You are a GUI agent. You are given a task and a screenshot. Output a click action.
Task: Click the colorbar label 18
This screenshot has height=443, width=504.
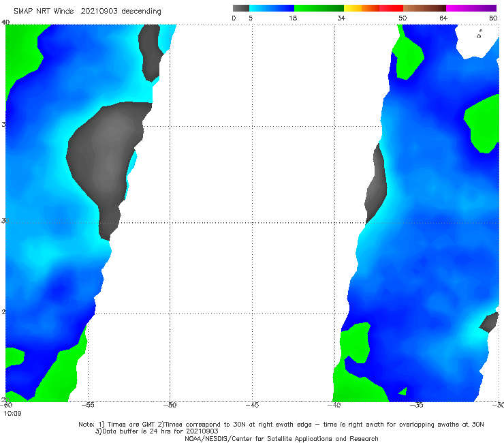click(293, 18)
